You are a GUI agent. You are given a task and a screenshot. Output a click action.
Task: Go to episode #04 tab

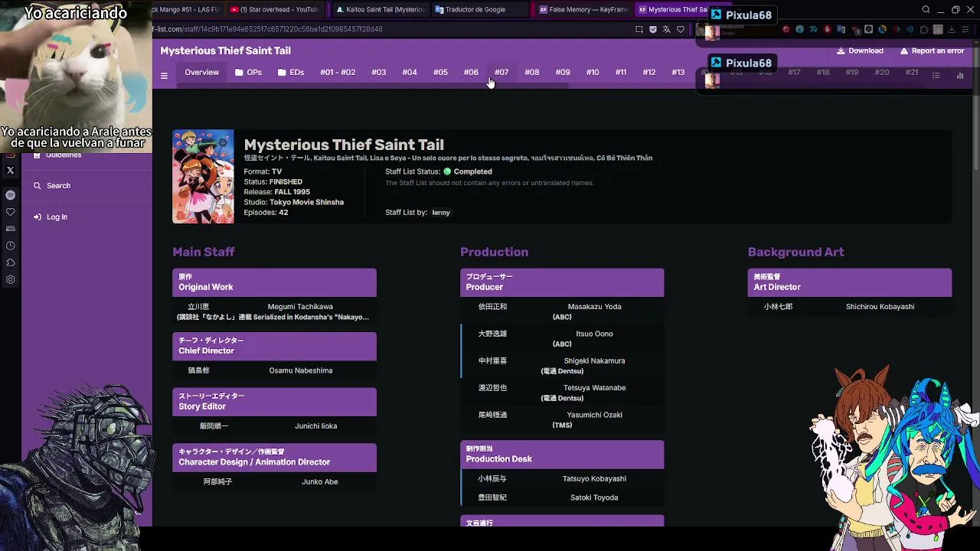410,73
